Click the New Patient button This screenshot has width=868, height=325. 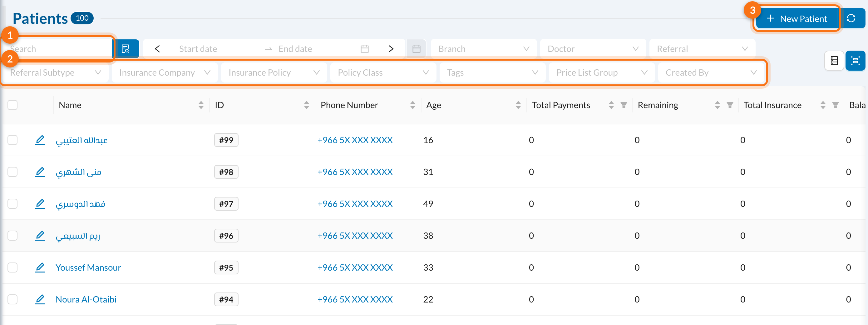point(796,18)
